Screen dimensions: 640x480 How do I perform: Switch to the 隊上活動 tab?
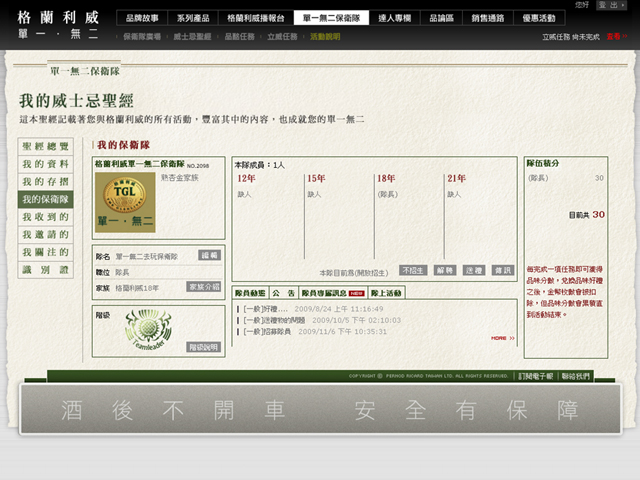(x=386, y=293)
